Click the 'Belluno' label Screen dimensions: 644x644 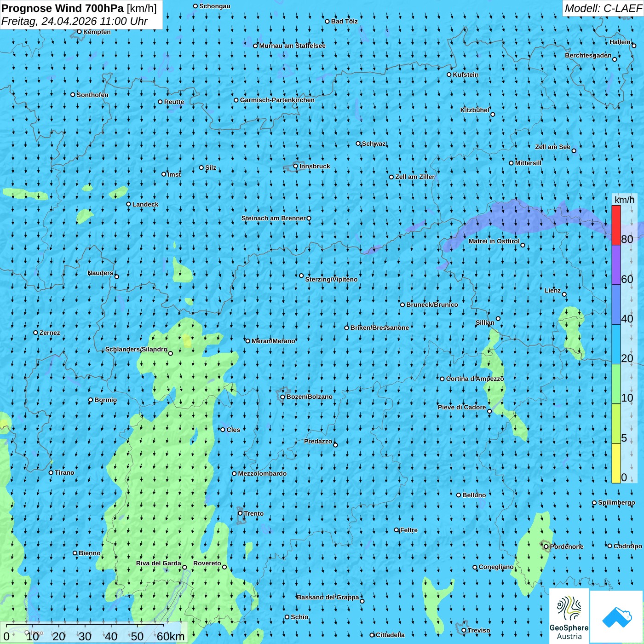coord(474,495)
